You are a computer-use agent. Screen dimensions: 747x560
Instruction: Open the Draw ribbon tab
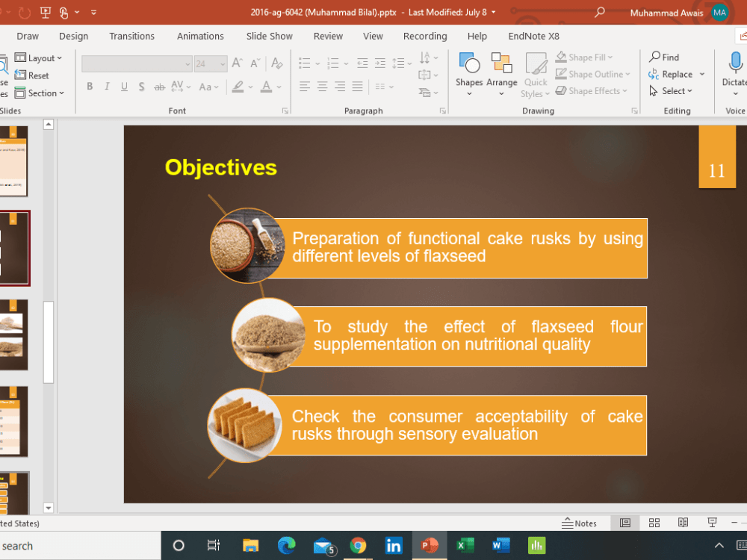pos(28,36)
